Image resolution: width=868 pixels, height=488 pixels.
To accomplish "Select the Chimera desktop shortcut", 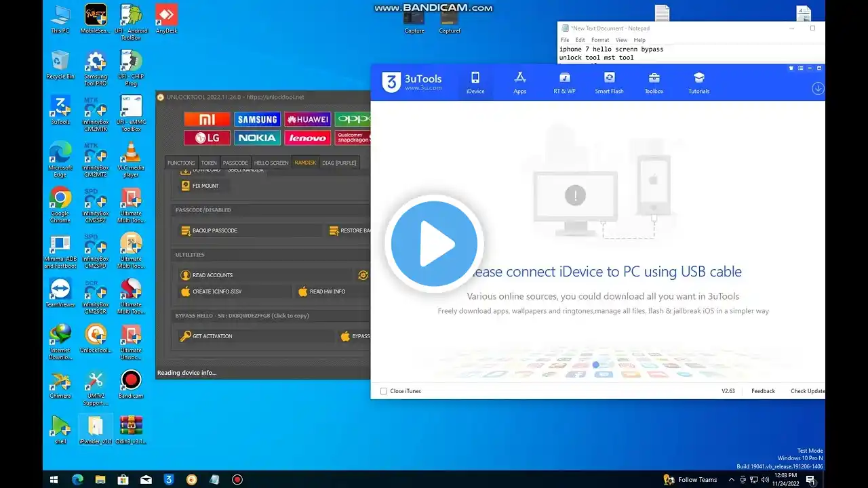I will pos(60,385).
